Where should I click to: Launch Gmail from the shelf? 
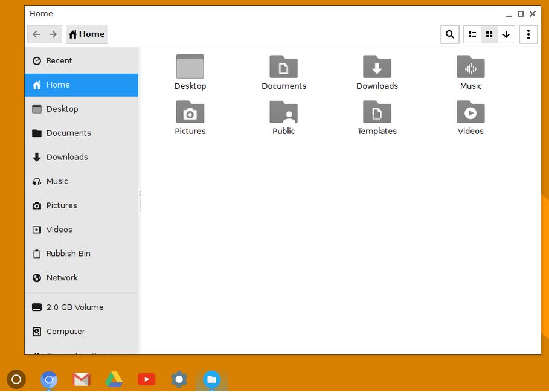point(81,379)
